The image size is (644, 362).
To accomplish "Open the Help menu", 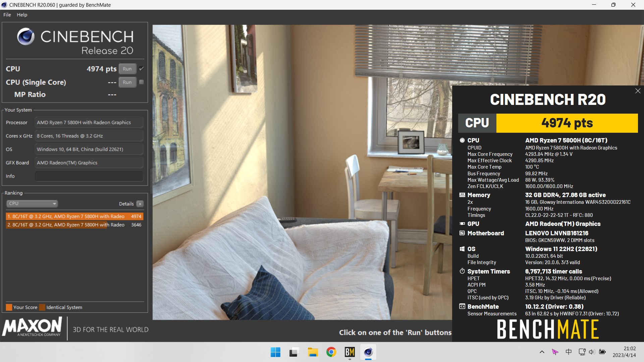I will [22, 15].
